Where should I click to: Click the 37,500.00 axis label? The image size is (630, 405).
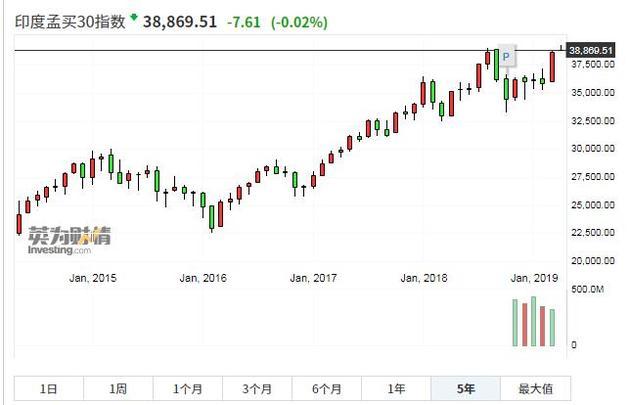pyautogui.click(x=593, y=64)
